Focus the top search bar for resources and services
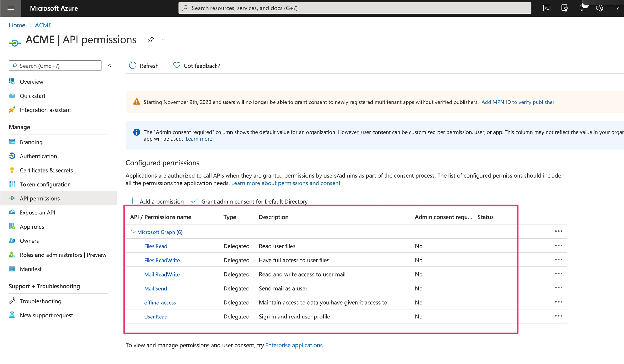Viewport: 624px width, 364px height. coord(355,8)
